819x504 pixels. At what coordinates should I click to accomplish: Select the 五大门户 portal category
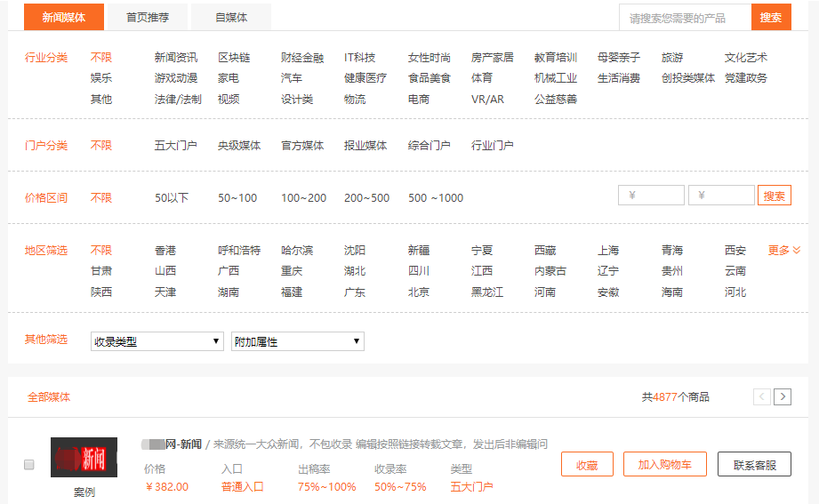175,146
